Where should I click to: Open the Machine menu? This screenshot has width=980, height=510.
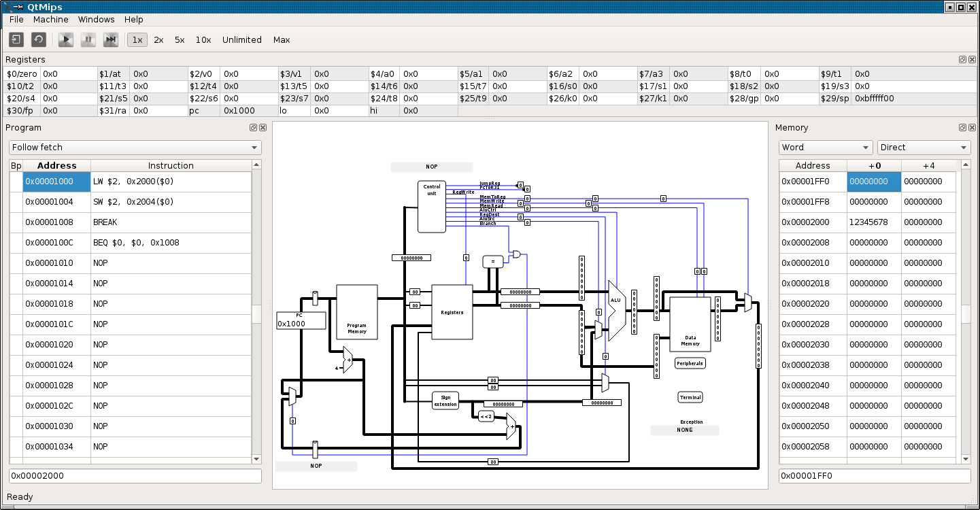pyautogui.click(x=51, y=20)
